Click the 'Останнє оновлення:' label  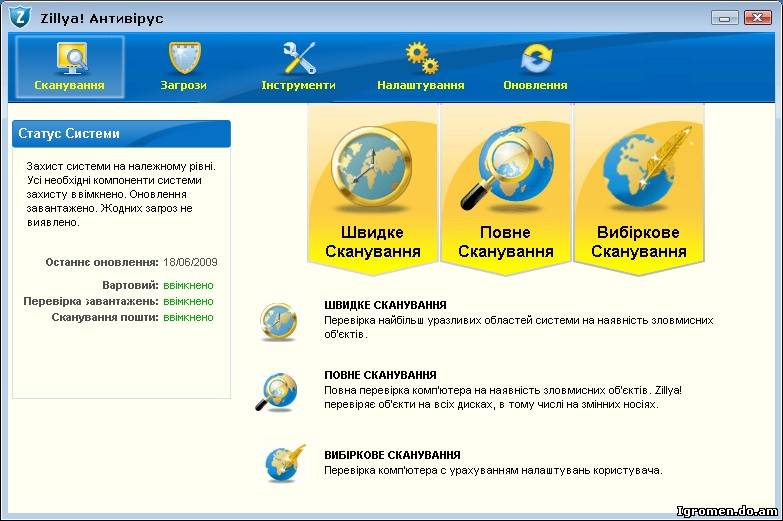tap(102, 262)
